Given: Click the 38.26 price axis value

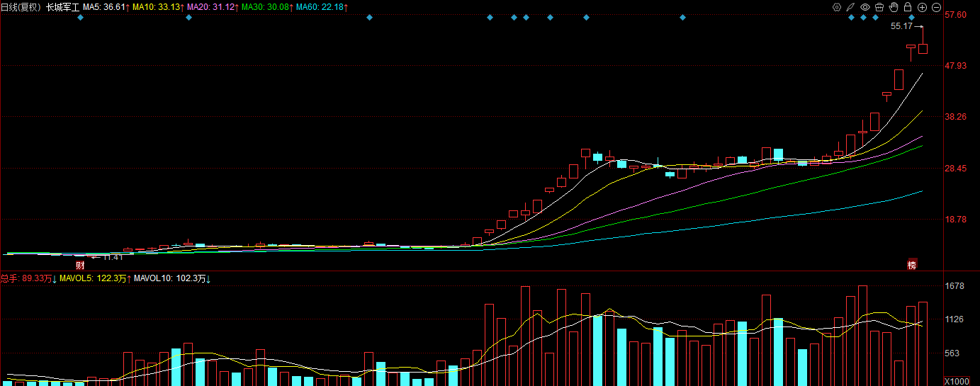Looking at the screenshot, I should tap(957, 118).
